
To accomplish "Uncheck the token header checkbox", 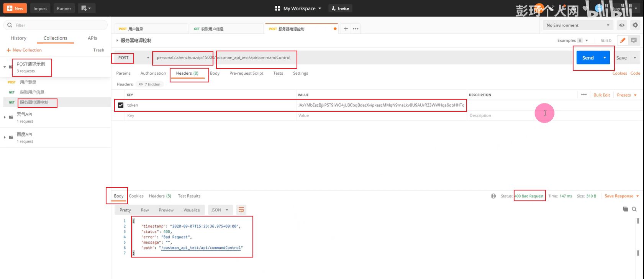I will pos(121,105).
